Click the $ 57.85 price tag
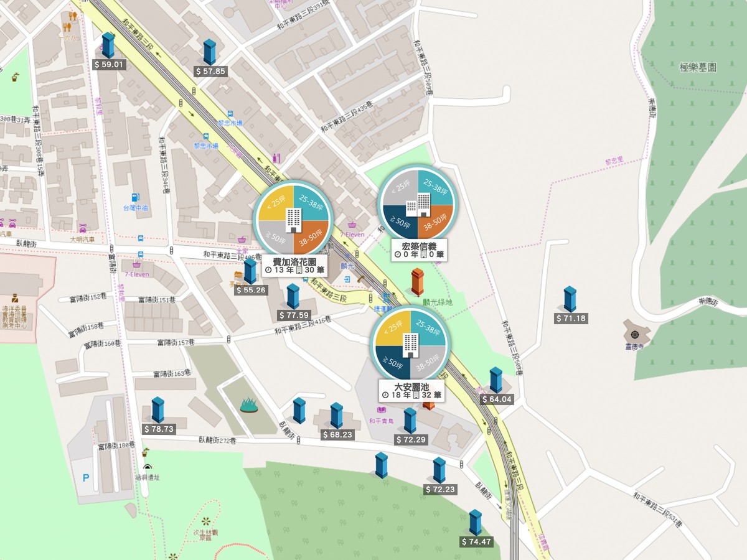 pos(210,72)
